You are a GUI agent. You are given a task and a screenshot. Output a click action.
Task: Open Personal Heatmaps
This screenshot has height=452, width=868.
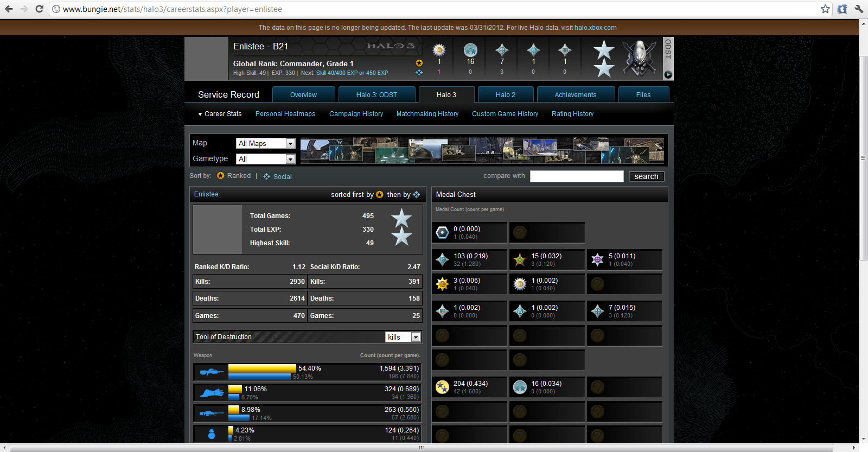(x=285, y=114)
